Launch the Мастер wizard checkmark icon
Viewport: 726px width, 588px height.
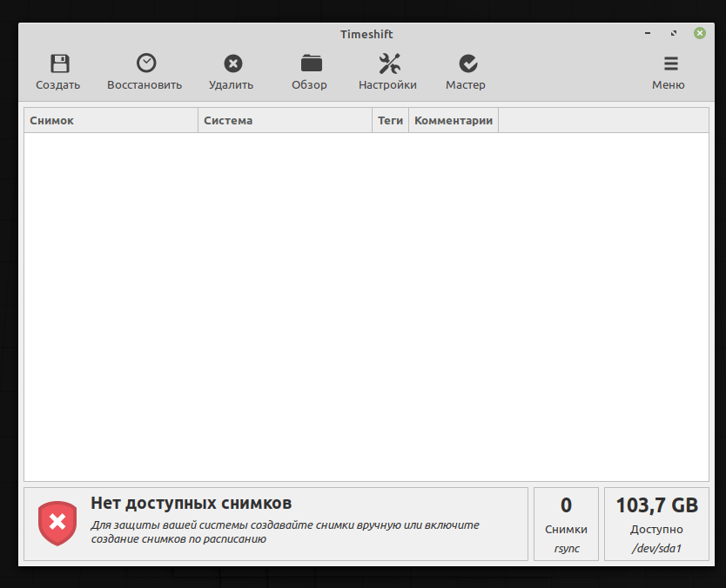pyautogui.click(x=468, y=63)
